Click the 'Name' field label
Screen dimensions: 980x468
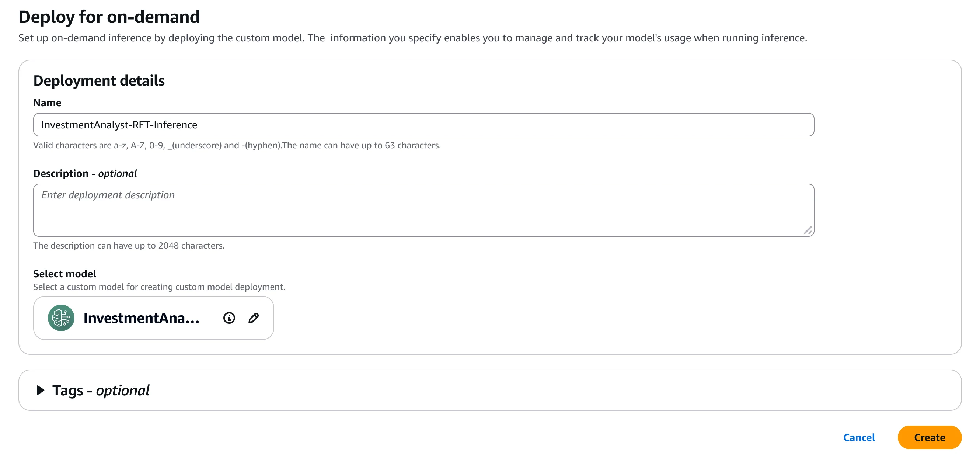(47, 103)
